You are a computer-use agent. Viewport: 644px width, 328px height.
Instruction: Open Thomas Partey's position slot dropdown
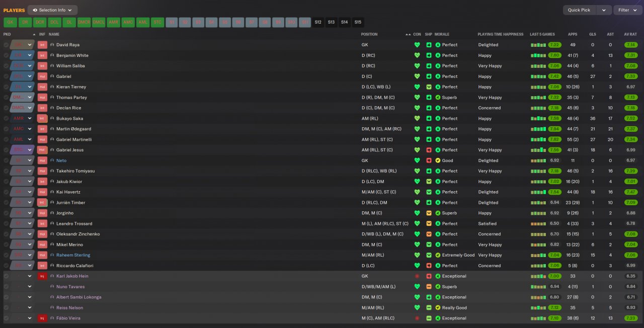pyautogui.click(x=22, y=98)
